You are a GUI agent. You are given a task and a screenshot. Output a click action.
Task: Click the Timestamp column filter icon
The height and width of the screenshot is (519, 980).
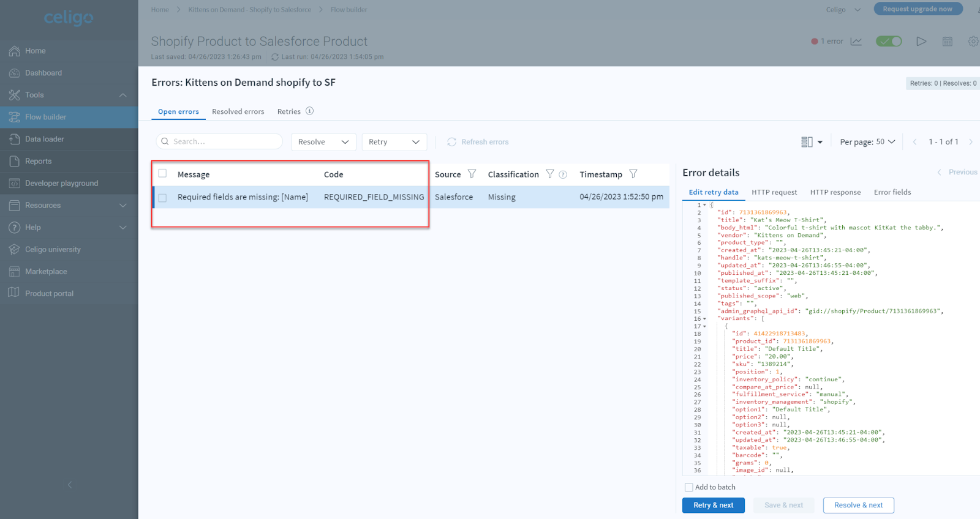pyautogui.click(x=633, y=174)
